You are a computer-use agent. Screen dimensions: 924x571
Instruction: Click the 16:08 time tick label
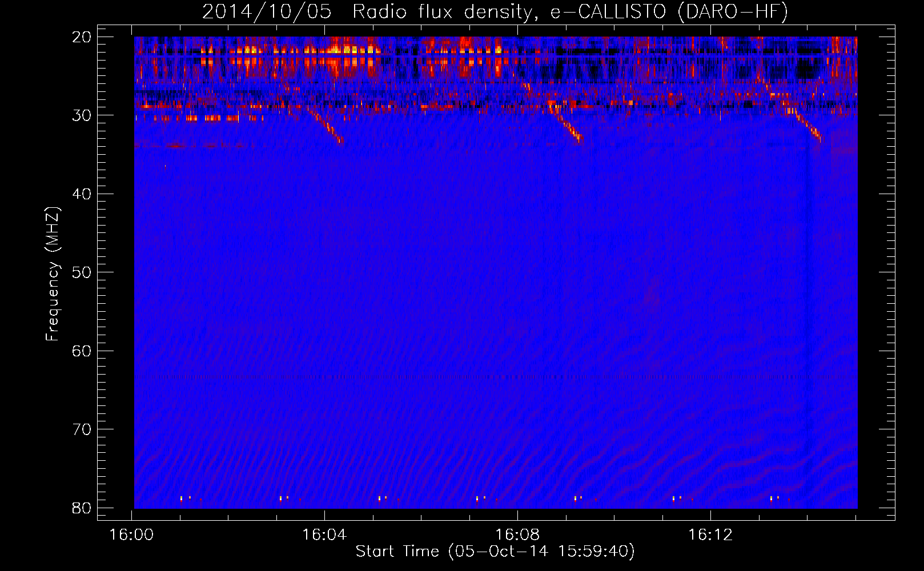point(517,535)
